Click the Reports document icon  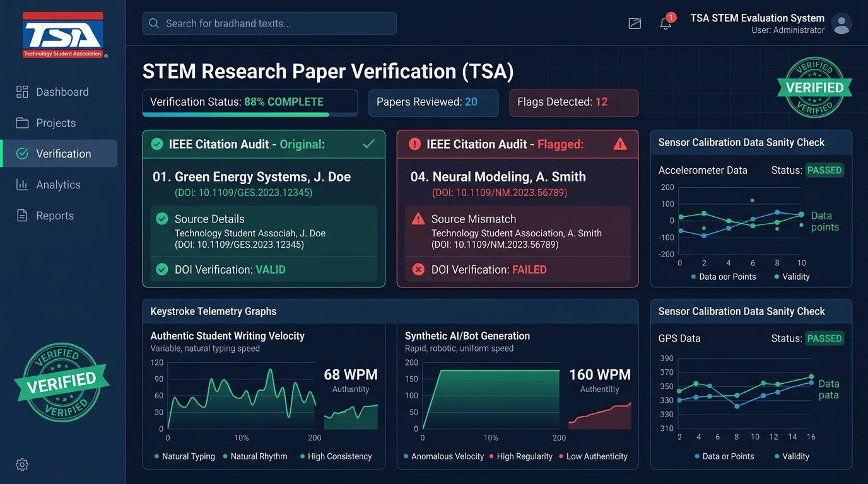(22, 216)
